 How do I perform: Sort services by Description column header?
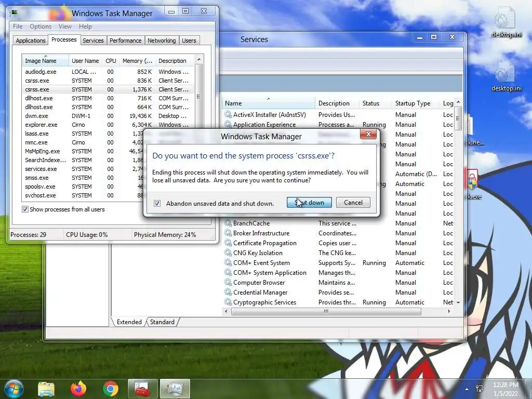tap(337, 103)
